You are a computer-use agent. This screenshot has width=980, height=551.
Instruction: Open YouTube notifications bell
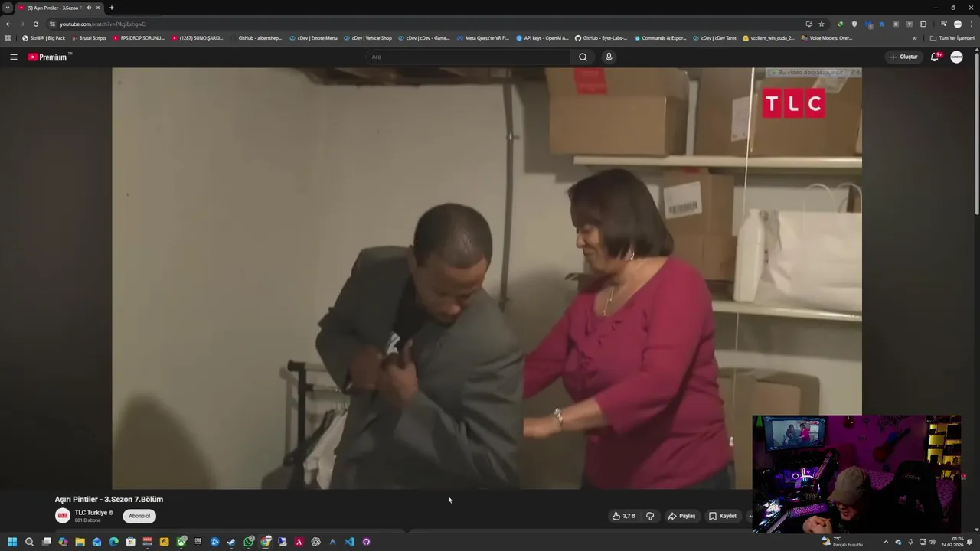(x=935, y=57)
